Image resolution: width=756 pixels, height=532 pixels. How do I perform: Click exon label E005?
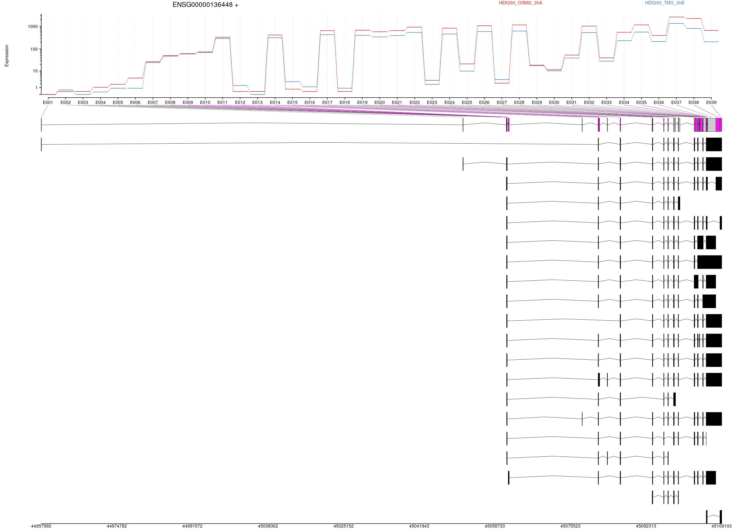click(118, 102)
